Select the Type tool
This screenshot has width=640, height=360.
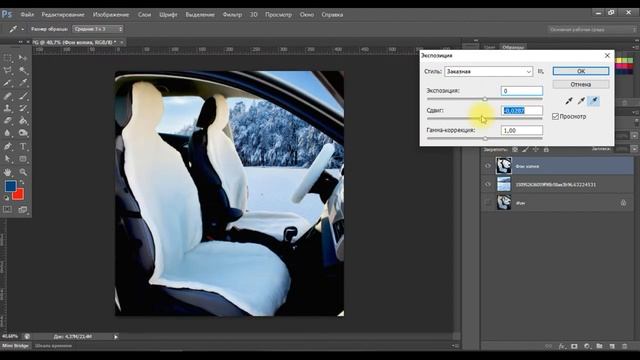[x=23, y=146]
